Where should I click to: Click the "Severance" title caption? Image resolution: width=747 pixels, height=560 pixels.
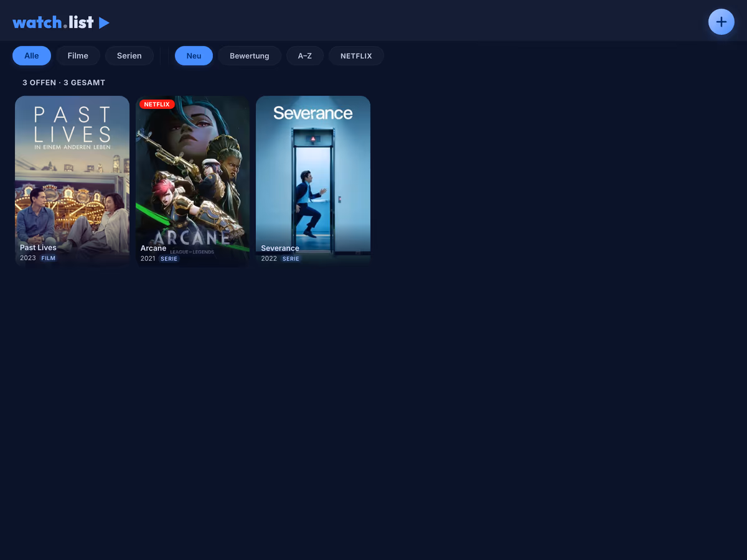[280, 248]
